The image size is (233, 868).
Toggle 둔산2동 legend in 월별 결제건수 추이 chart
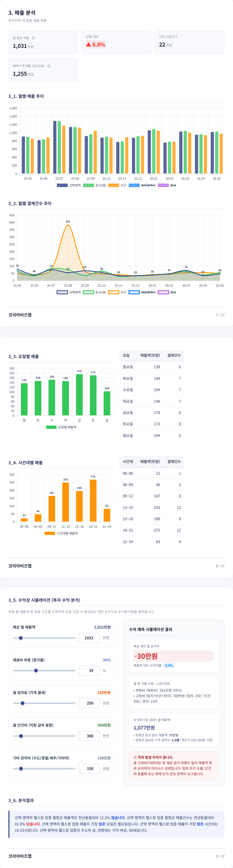coord(94,292)
